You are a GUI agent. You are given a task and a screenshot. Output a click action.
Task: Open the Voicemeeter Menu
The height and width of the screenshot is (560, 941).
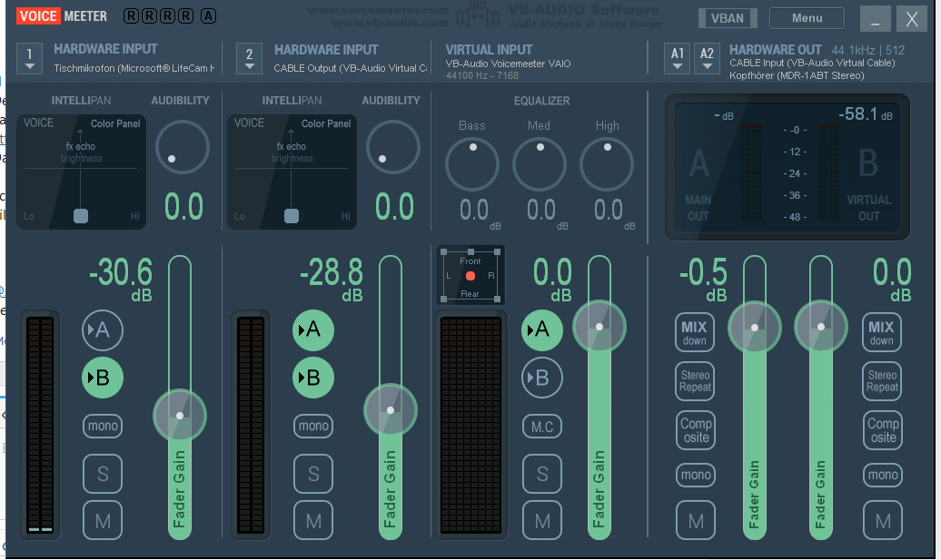click(807, 18)
